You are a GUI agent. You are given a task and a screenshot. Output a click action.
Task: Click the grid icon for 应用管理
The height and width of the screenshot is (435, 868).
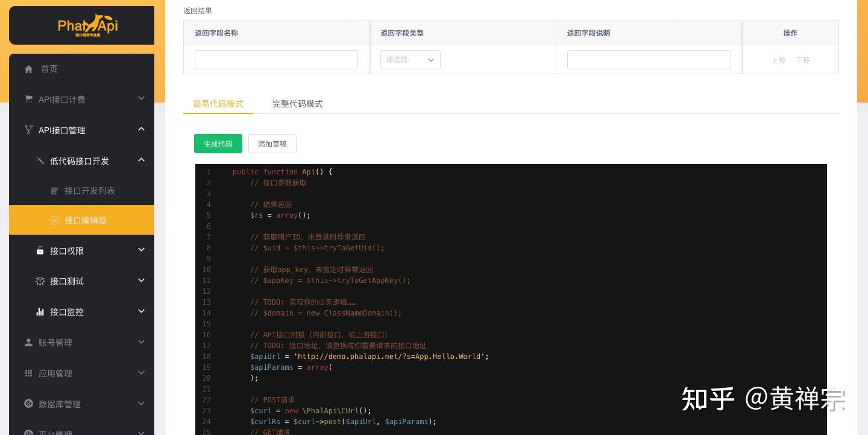(28, 373)
